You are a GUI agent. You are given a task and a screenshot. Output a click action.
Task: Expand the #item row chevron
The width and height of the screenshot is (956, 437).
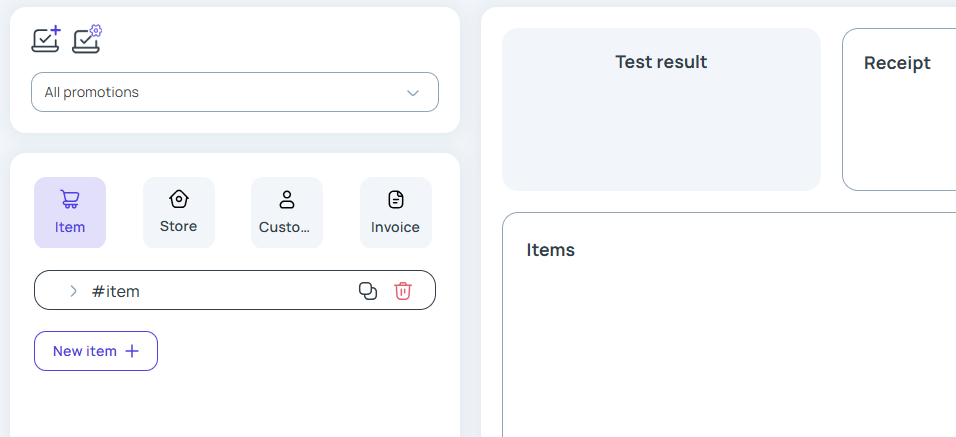(x=73, y=291)
